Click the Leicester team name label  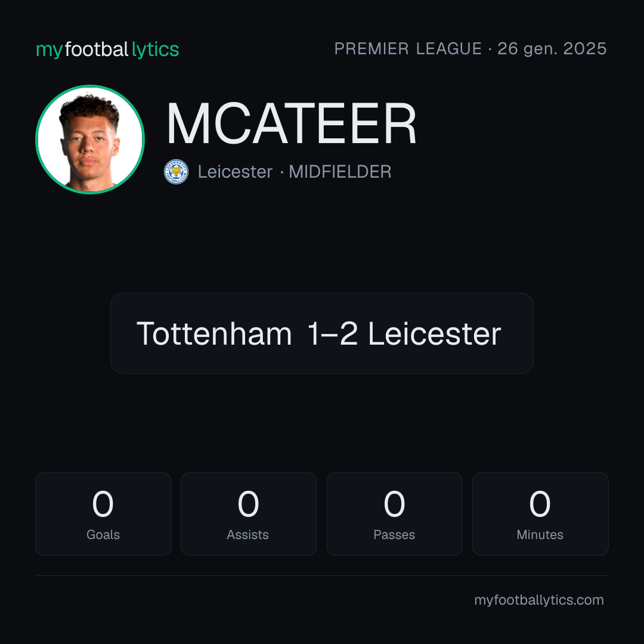coord(235,172)
